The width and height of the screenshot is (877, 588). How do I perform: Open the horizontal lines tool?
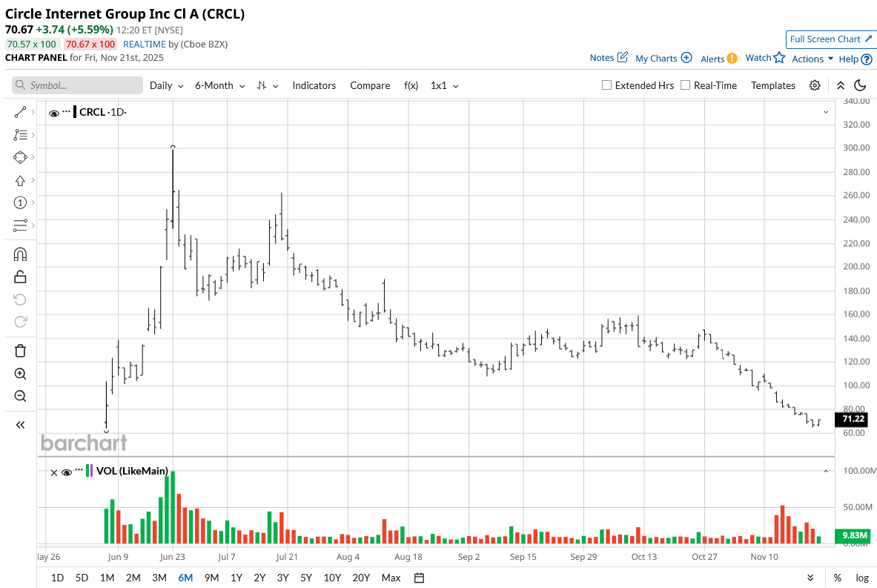tap(20, 225)
